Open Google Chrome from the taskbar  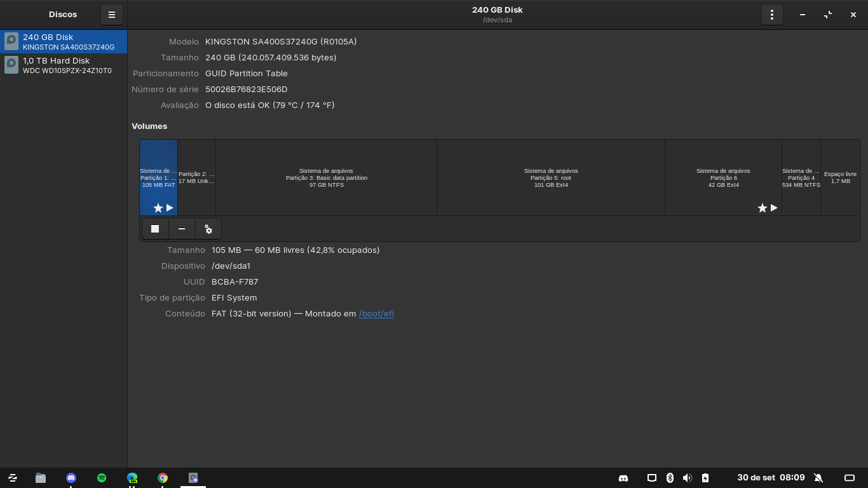click(x=163, y=478)
